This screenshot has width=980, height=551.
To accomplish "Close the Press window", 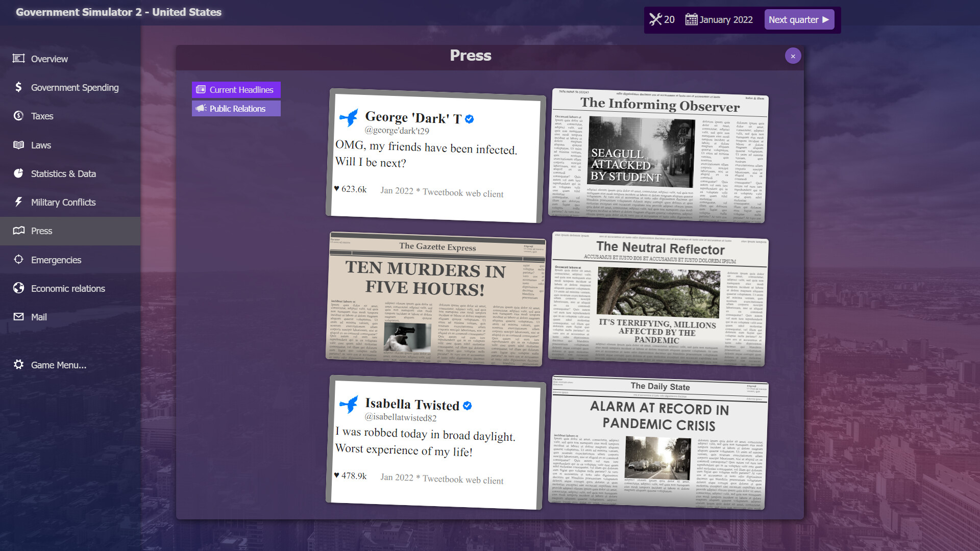I will [793, 56].
